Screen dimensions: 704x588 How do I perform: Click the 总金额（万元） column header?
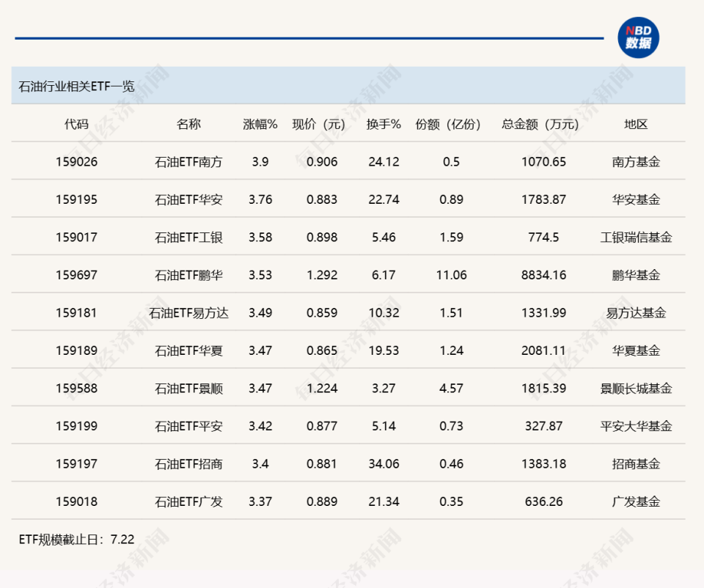(540, 124)
